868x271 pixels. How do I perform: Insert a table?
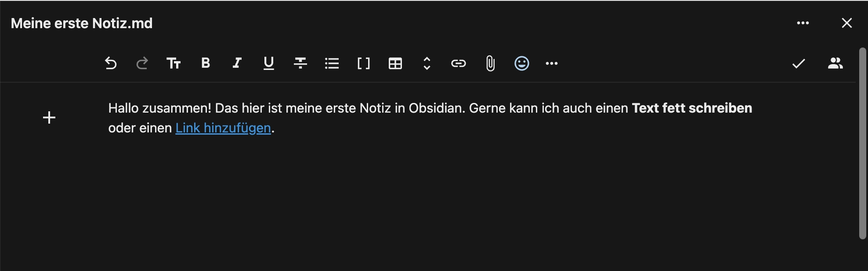(395, 63)
